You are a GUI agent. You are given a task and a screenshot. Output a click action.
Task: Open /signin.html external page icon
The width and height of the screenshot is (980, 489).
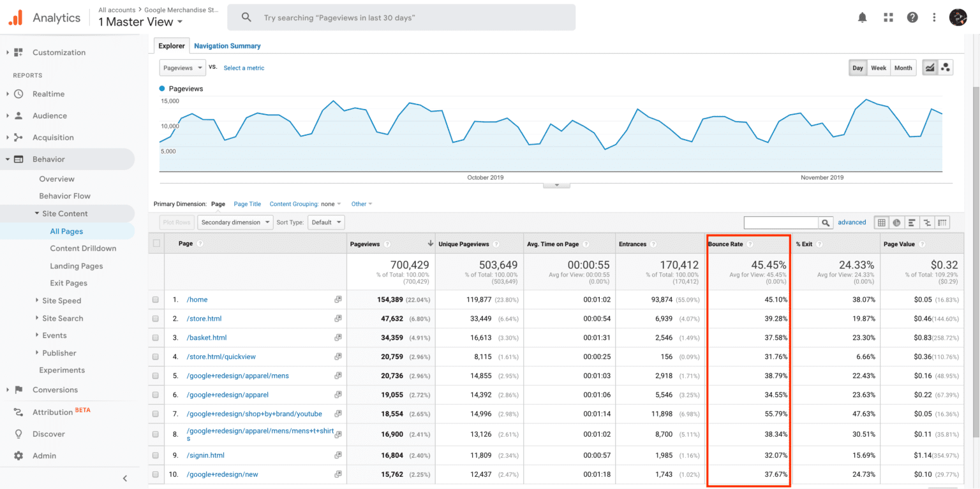click(x=338, y=455)
